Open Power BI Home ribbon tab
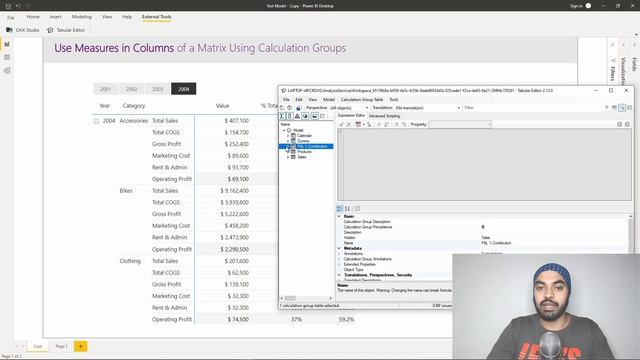Image resolution: width=640 pixels, height=360 pixels. pos(33,17)
